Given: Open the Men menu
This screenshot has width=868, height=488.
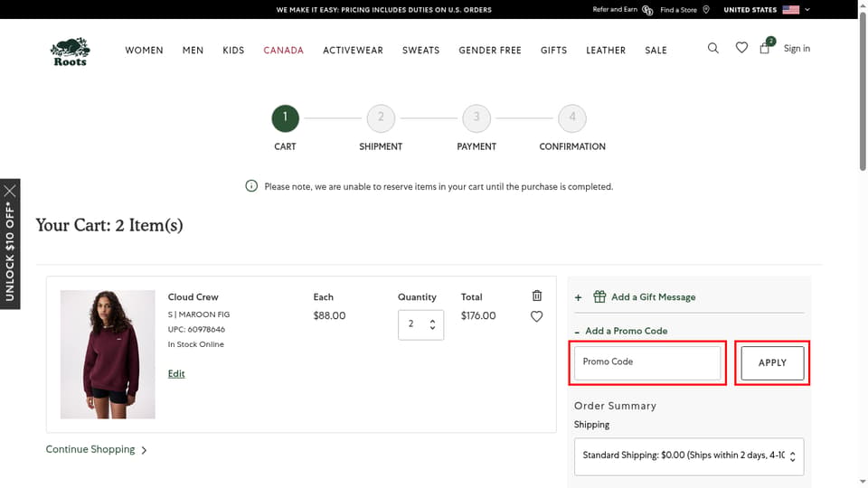Looking at the screenshot, I should click(193, 51).
